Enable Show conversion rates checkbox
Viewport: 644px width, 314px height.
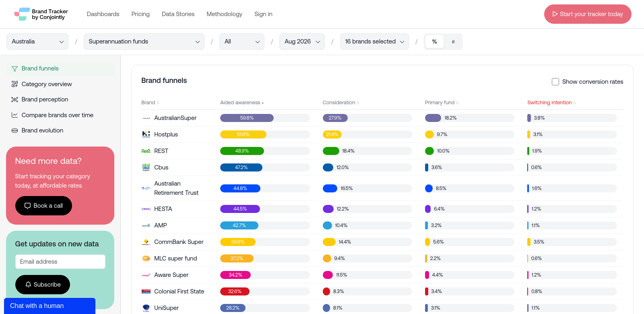(x=555, y=82)
